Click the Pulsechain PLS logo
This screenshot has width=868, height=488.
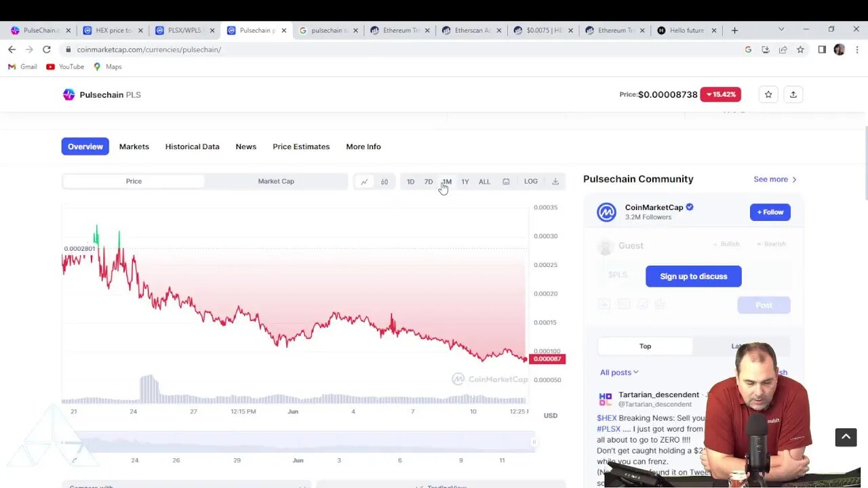coord(68,95)
